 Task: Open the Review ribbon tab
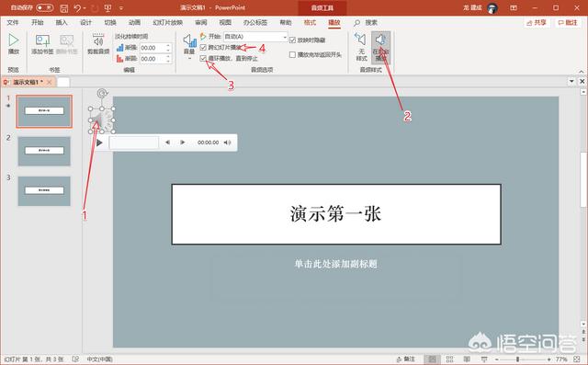coord(201,22)
